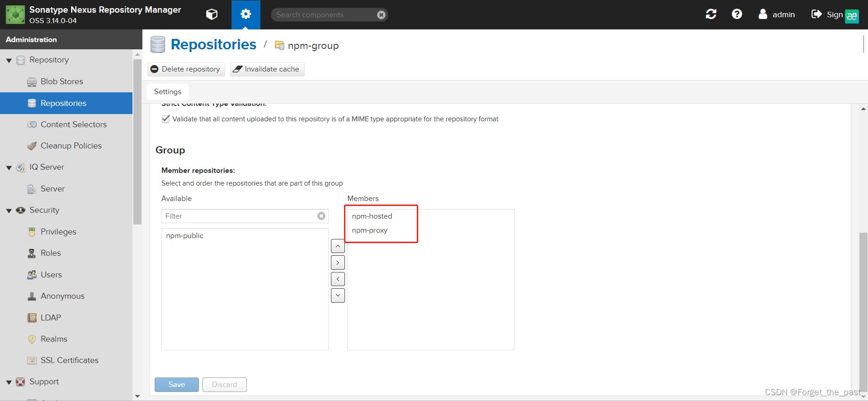Collapse the Repository tree node
The height and width of the screenshot is (401, 868).
pyautogui.click(x=9, y=60)
